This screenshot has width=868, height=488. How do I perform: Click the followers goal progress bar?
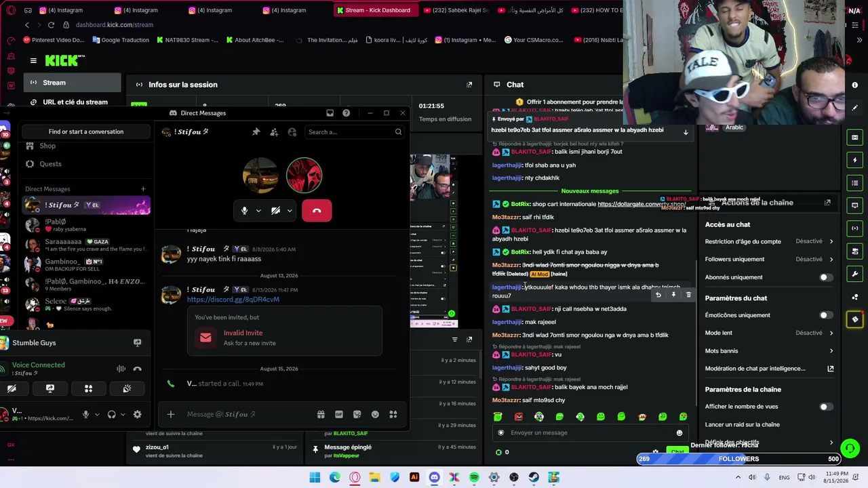click(738, 459)
